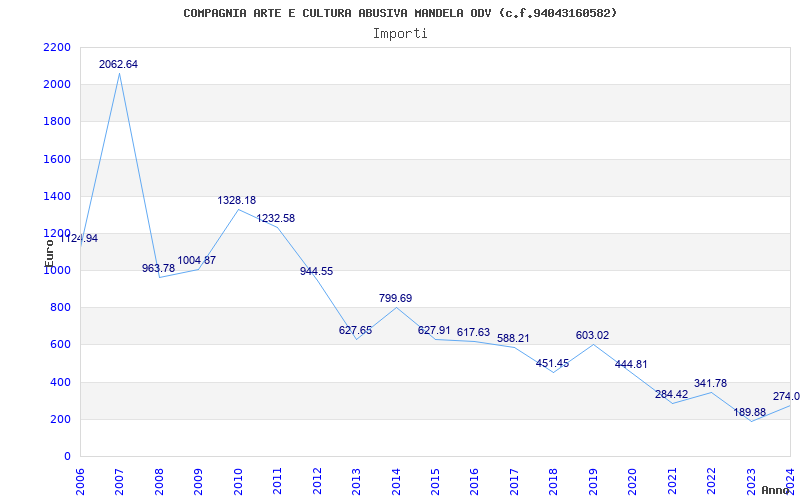
Task: Select the 1328.18 peak label
Action: (x=237, y=201)
